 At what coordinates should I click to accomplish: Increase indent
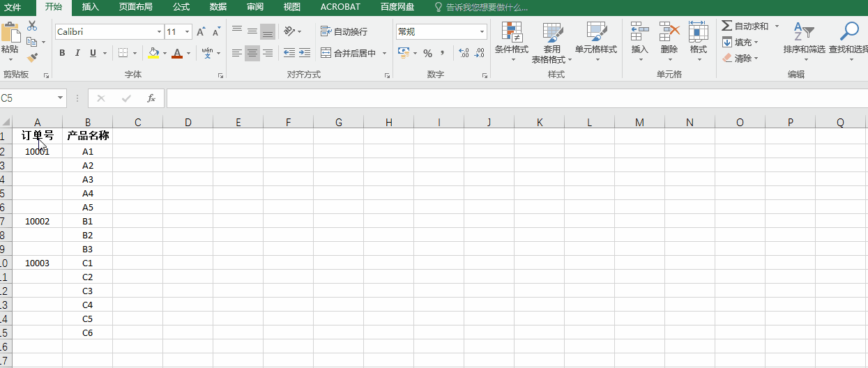[305, 53]
